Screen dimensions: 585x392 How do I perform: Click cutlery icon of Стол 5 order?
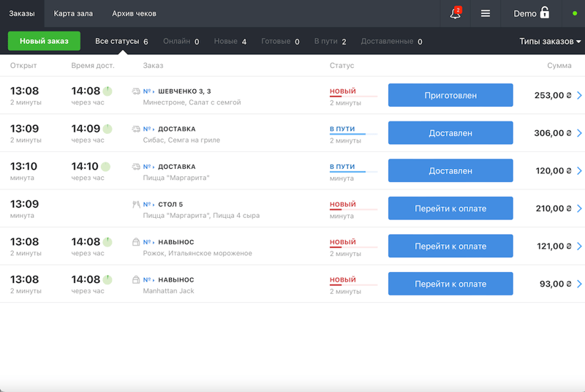pyautogui.click(x=136, y=205)
